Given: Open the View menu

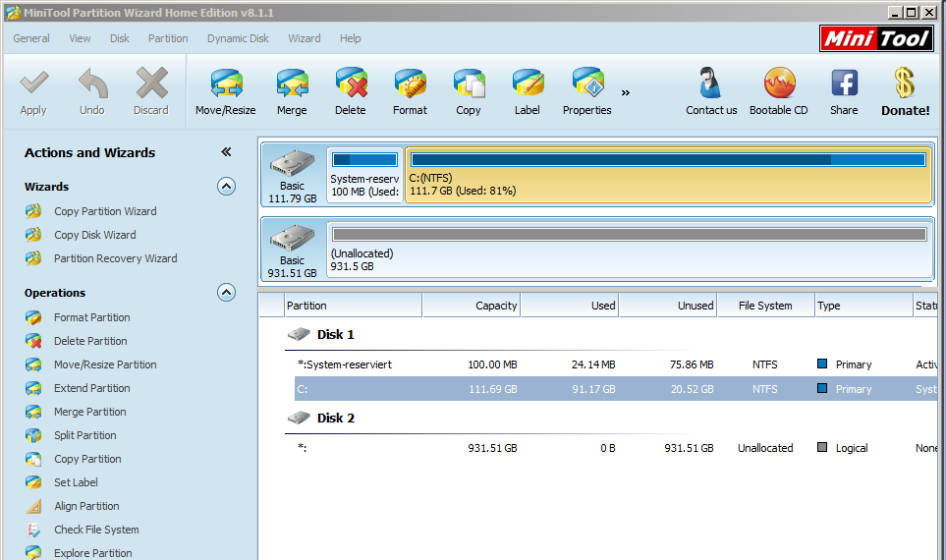Looking at the screenshot, I should [x=80, y=38].
